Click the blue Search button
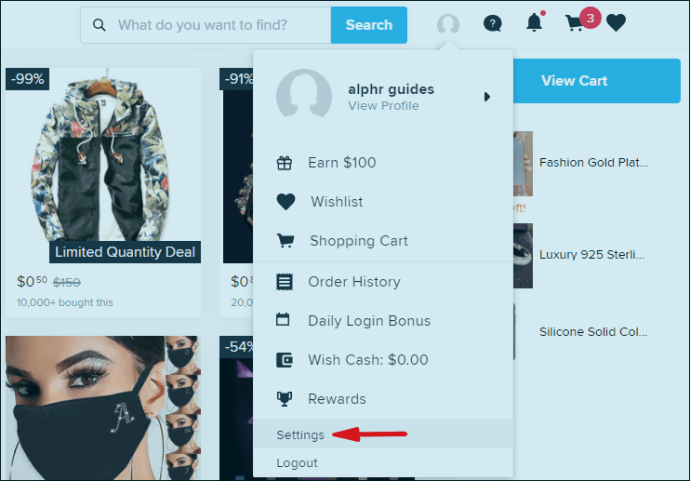 click(369, 25)
